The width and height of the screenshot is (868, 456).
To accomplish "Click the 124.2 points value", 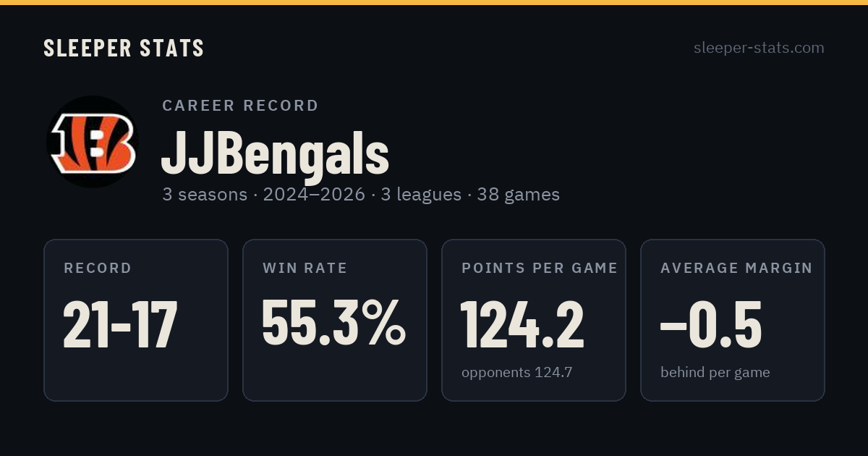I will 522,324.
